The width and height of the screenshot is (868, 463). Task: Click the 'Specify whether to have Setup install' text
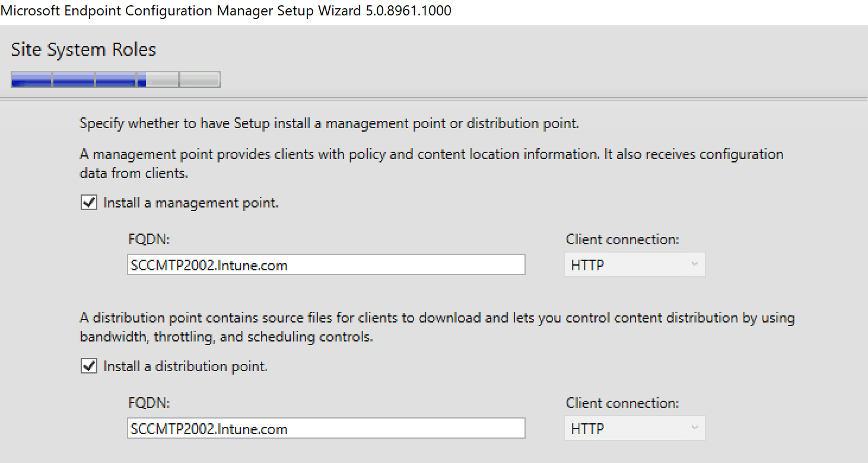click(x=329, y=124)
